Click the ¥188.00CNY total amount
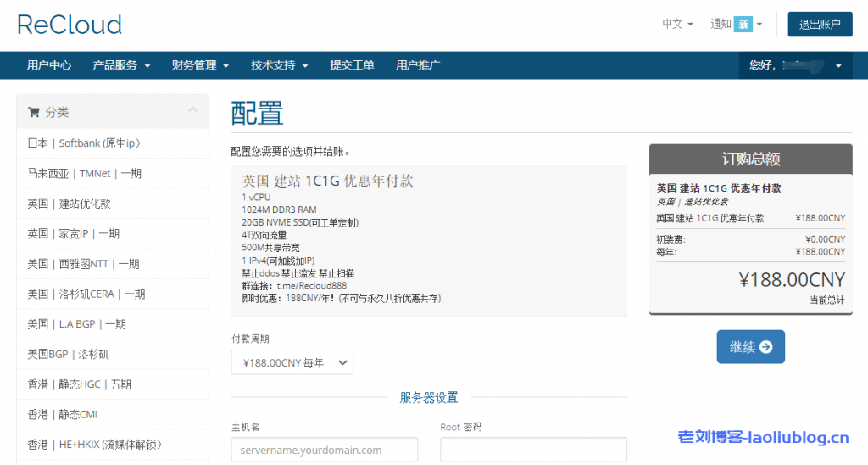 (793, 280)
